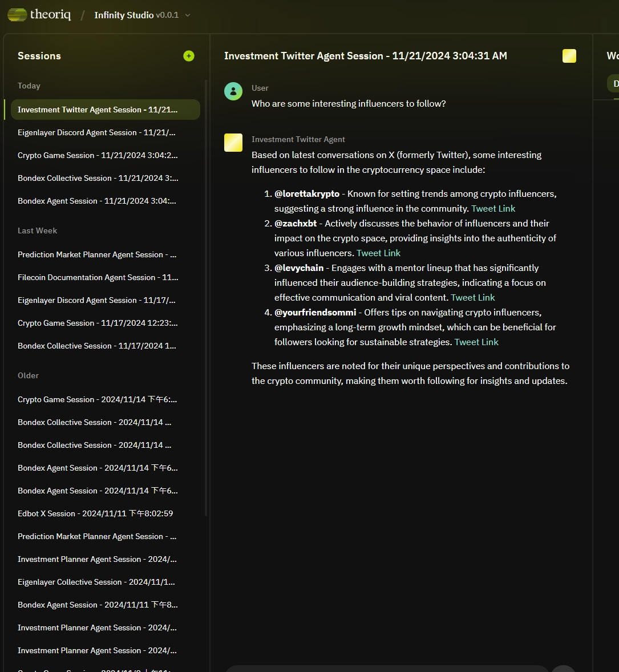
Task: Click the @levychain handle
Action: (299, 268)
